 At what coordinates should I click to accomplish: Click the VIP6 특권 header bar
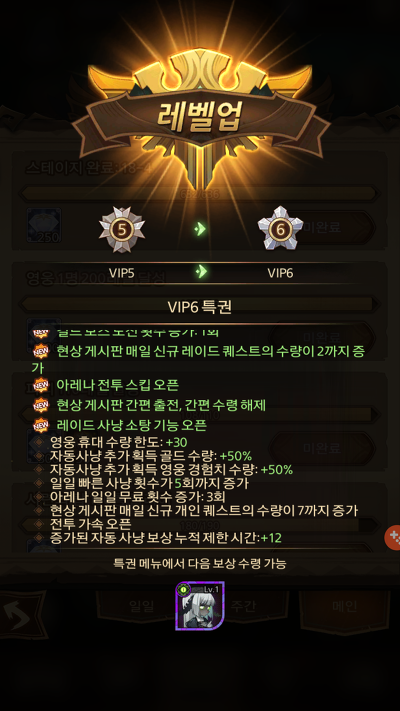(200, 307)
